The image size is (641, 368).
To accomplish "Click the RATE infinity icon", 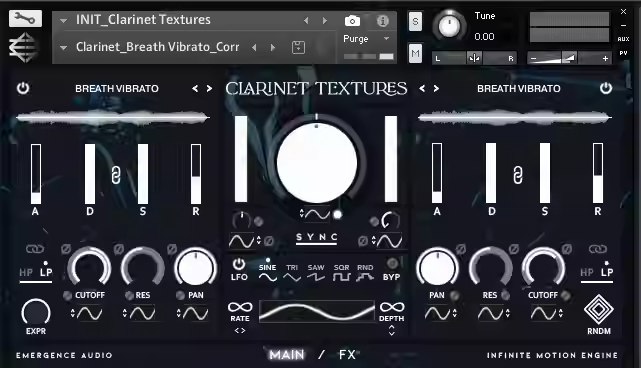I will pos(240,307).
